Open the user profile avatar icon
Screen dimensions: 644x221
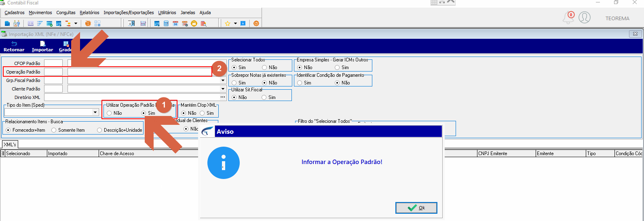(585, 17)
